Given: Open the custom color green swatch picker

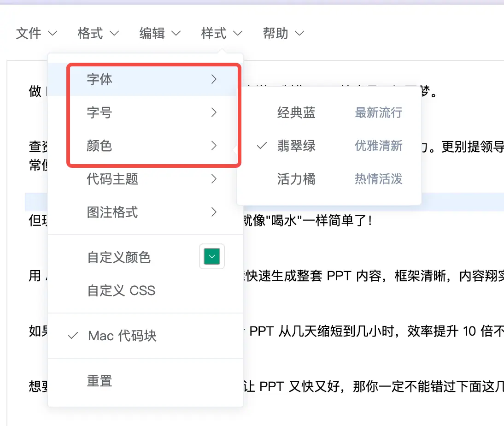Looking at the screenshot, I should (212, 256).
